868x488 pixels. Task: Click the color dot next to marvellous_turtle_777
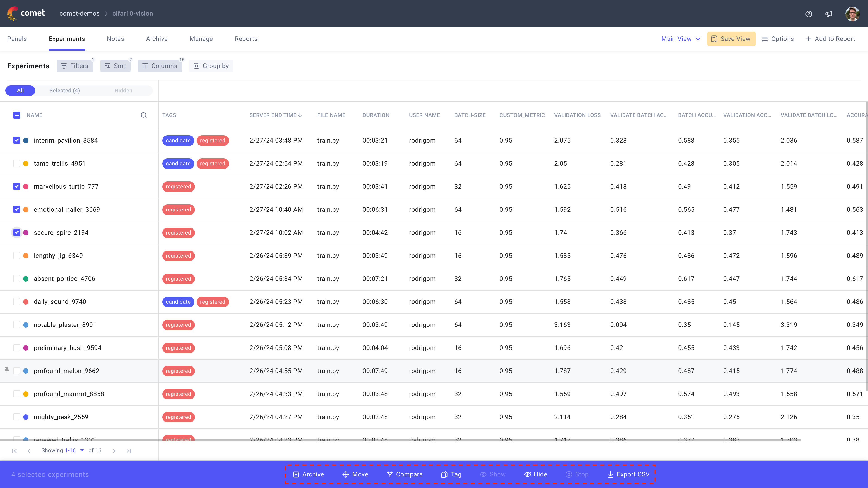(26, 186)
